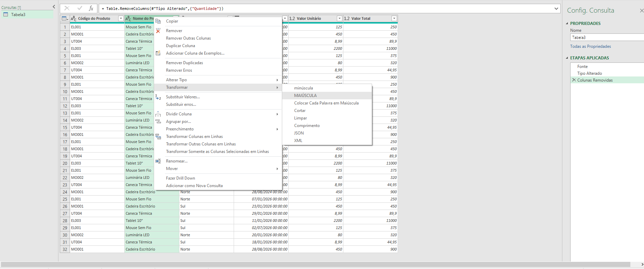Image resolution: width=644 pixels, height=269 pixels.
Task: Choose Remover Duplicadas
Action: tap(218, 63)
